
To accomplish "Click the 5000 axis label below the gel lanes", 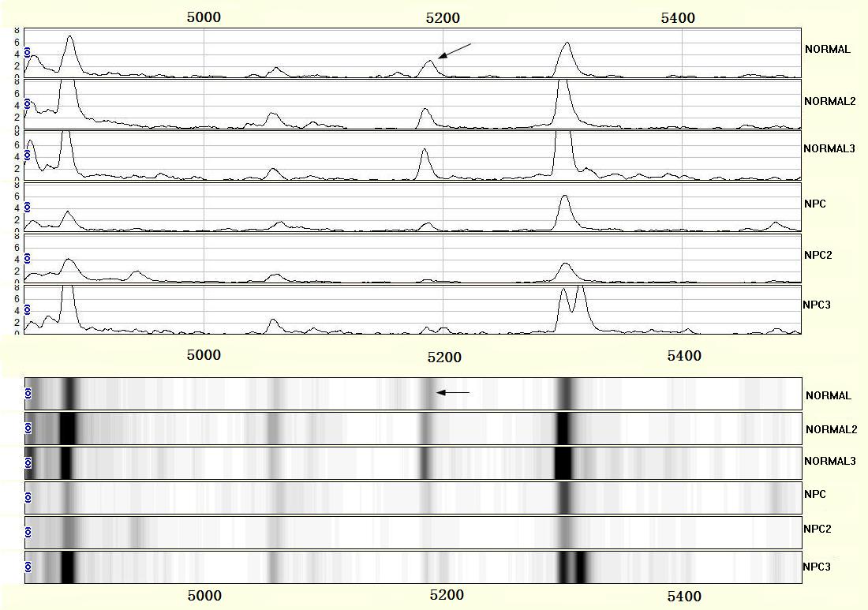I will (204, 596).
